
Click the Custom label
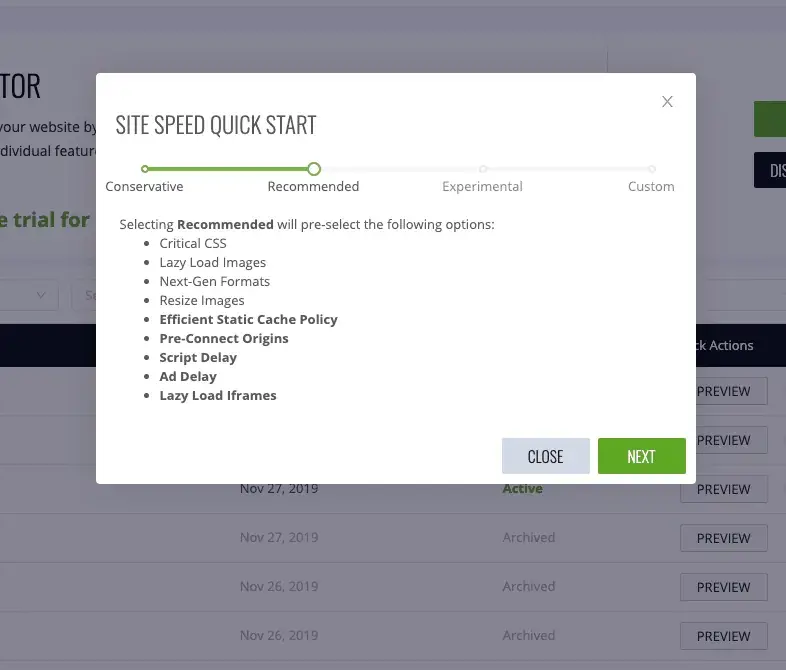coord(651,186)
